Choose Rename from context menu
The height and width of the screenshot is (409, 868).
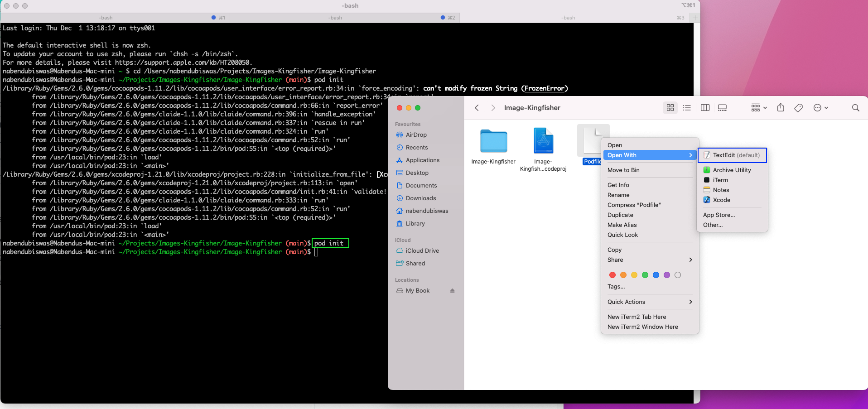tap(649, 195)
